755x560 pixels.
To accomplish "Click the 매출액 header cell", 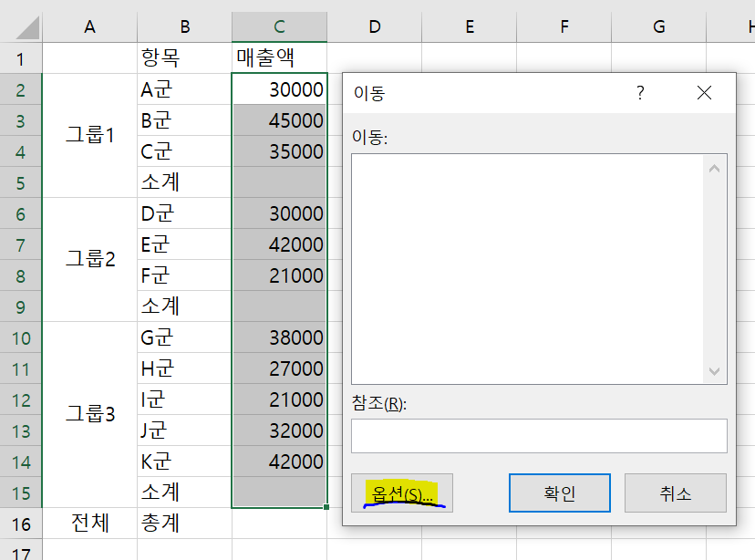I will pyautogui.click(x=279, y=58).
